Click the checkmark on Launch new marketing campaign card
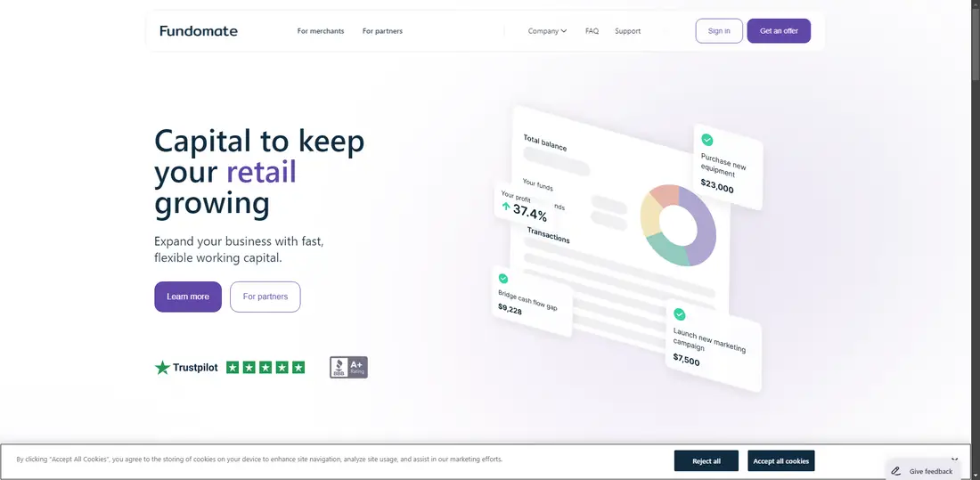The width and height of the screenshot is (980, 480). pyautogui.click(x=680, y=314)
